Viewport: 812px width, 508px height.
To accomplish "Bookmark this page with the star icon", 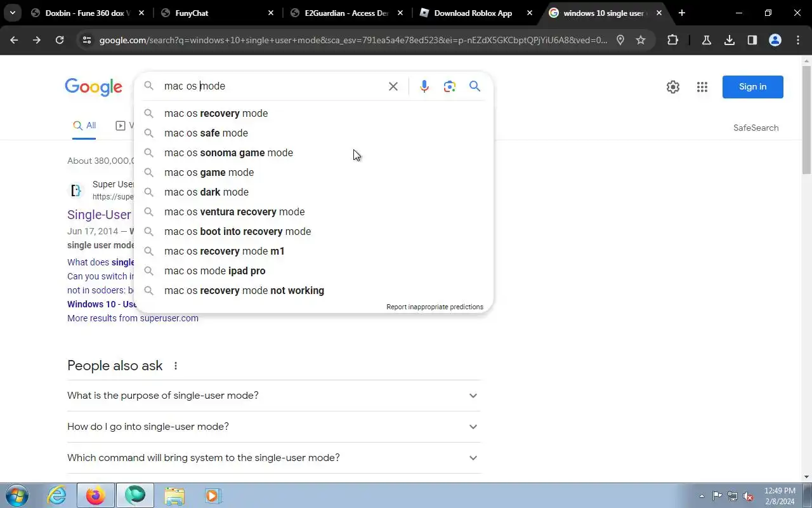I will [641, 40].
